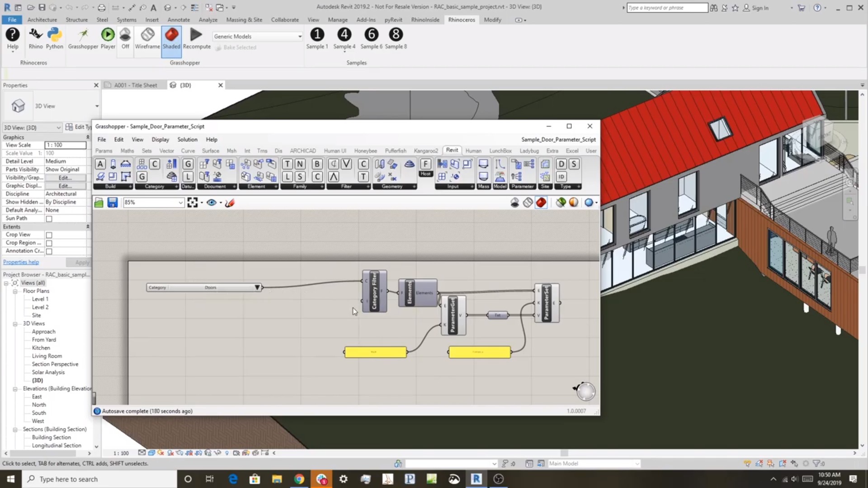The height and width of the screenshot is (488, 868).
Task: Open Grasshopper's Solution menu
Action: coord(187,140)
